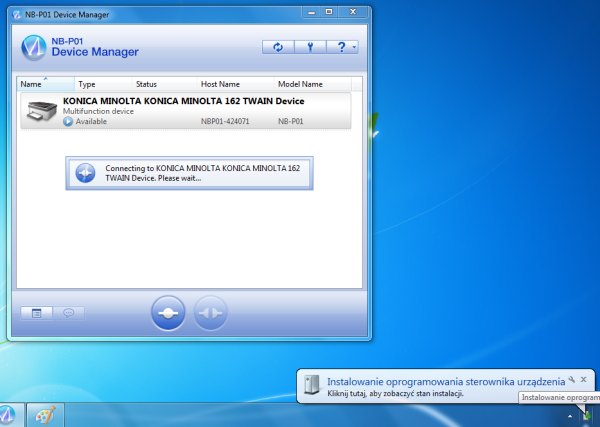The image size is (600, 427).
Task: Close the NB-P01 Device Manager window
Action: pos(354,12)
